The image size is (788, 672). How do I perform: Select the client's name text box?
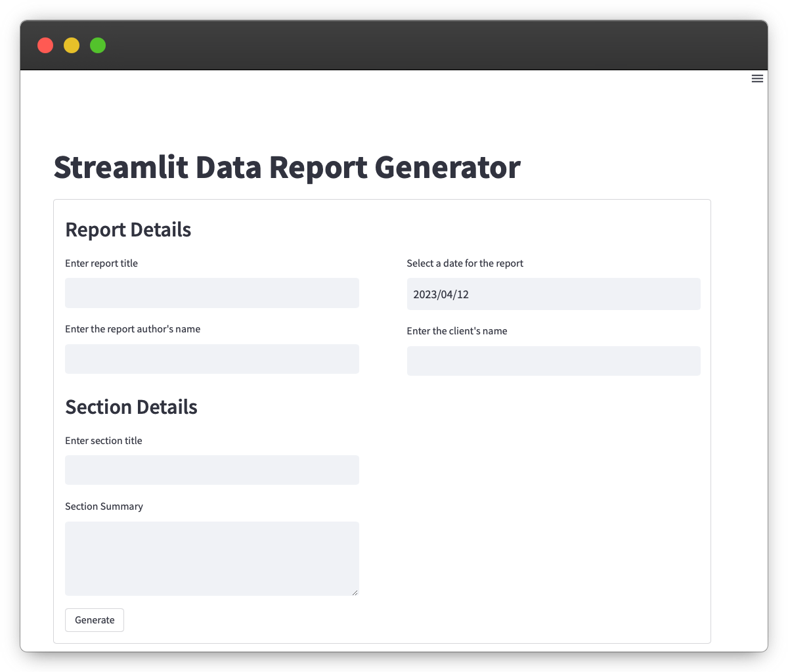point(553,361)
